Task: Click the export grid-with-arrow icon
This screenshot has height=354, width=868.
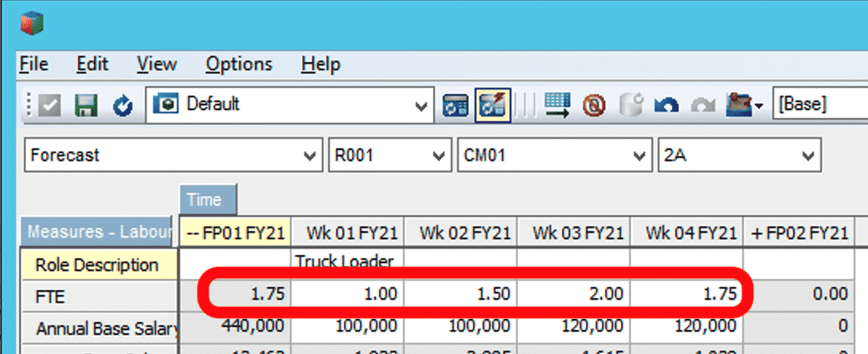Action: point(557,104)
